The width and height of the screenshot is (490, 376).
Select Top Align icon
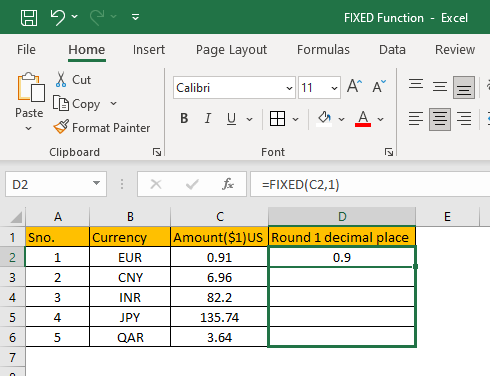[x=416, y=84]
